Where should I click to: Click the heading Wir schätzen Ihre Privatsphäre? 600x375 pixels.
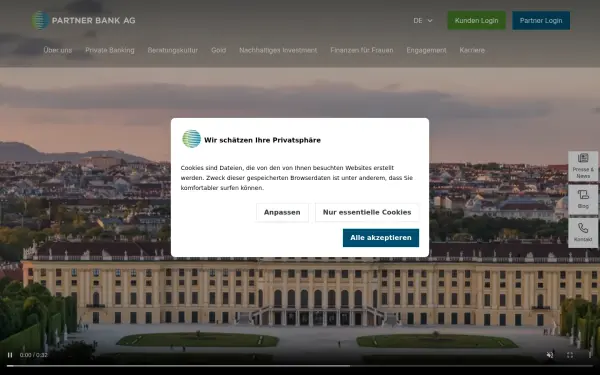tap(262, 140)
